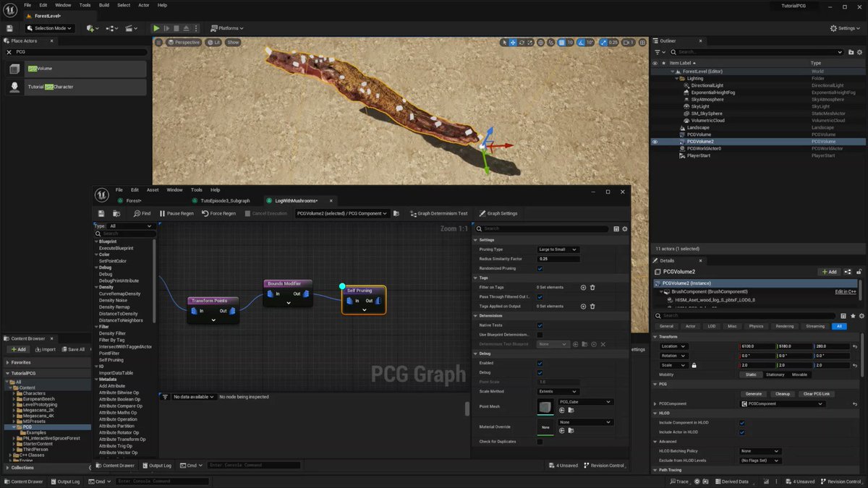Viewport: 868px width, 488px height.
Task: Toggle Randomized Pruning checkbox
Action: (540, 268)
